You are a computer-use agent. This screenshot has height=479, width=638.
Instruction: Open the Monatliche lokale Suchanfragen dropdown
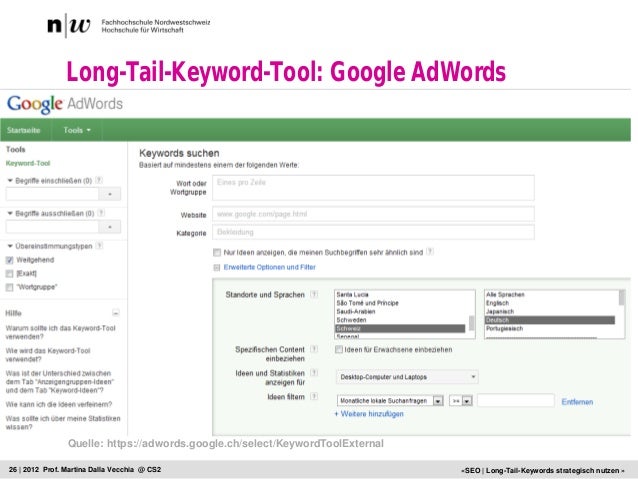point(390,401)
